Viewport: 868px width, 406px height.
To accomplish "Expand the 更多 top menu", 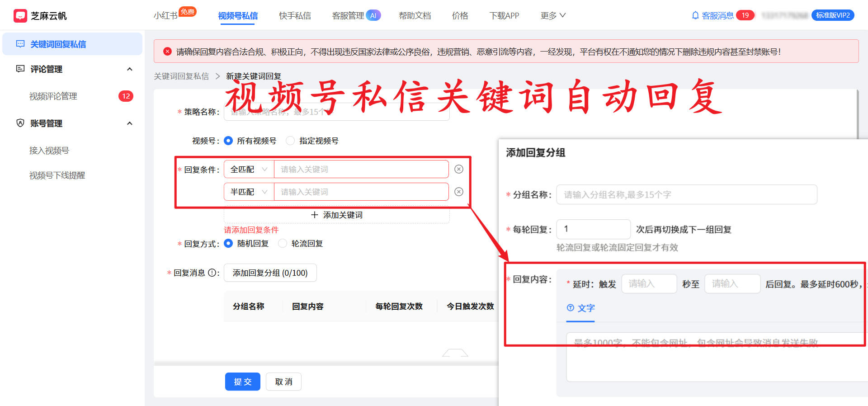I will click(553, 15).
